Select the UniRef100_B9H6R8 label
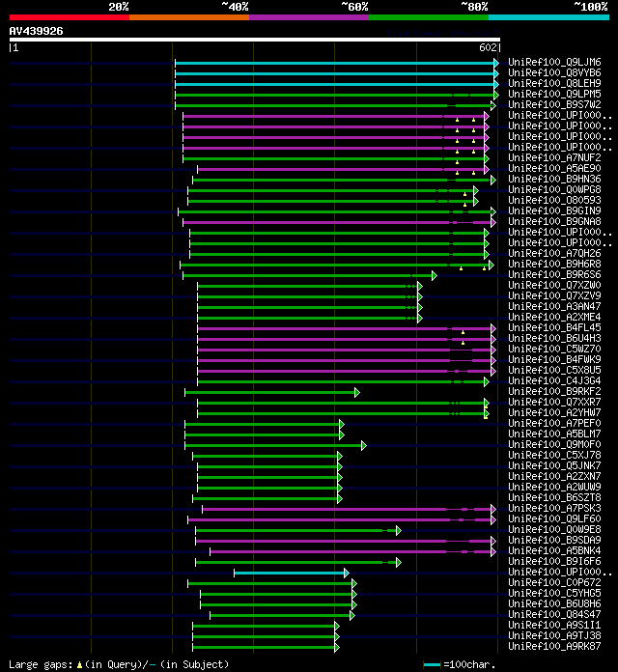The width and height of the screenshot is (618, 672). pos(554,264)
